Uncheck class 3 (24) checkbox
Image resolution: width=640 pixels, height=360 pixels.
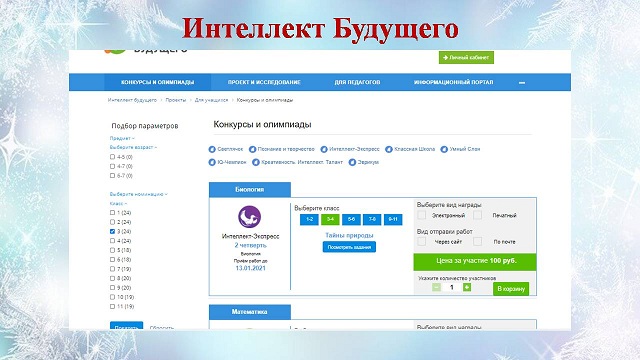tap(112, 231)
